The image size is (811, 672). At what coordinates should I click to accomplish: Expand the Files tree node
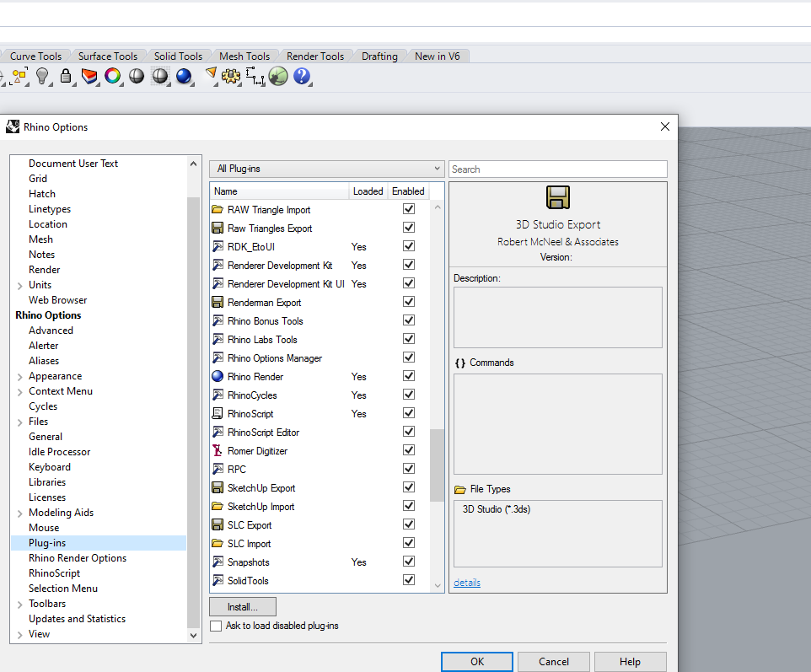click(x=19, y=422)
